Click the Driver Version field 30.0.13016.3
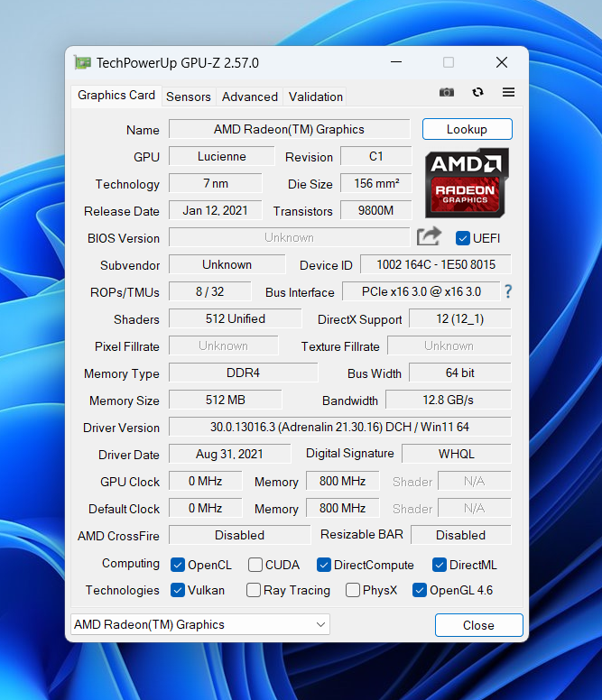602x700 pixels. pos(340,427)
